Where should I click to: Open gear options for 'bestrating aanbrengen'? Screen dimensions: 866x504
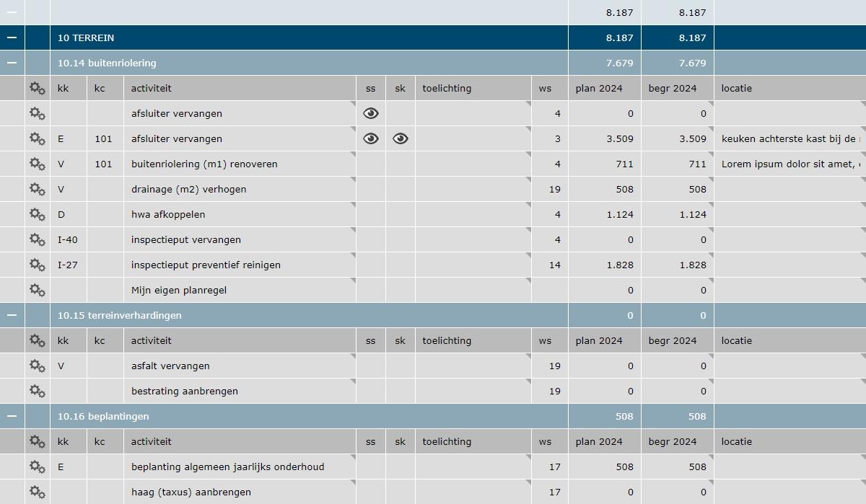click(x=37, y=391)
